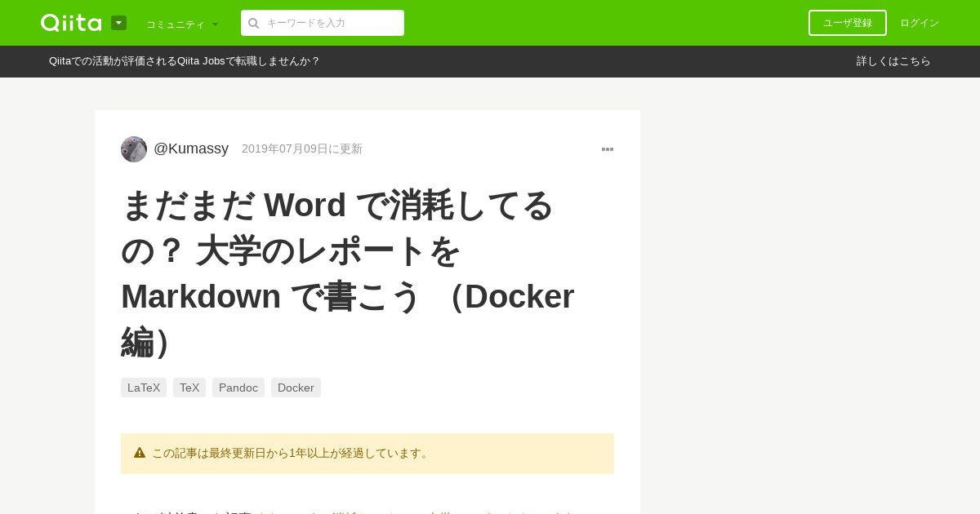The image size is (980, 514).
Task: Click the ログイン link
Action: [x=920, y=23]
